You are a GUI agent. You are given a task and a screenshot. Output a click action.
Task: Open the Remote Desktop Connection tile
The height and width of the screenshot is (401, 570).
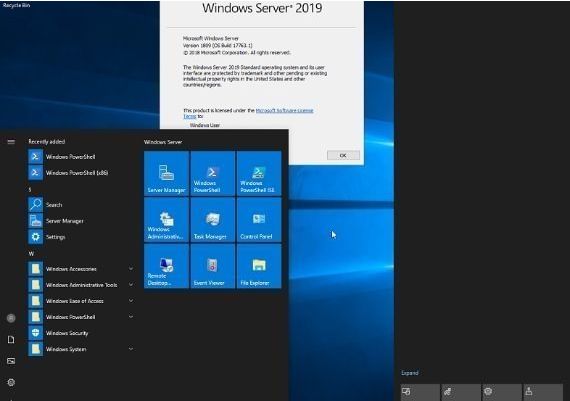[166, 266]
